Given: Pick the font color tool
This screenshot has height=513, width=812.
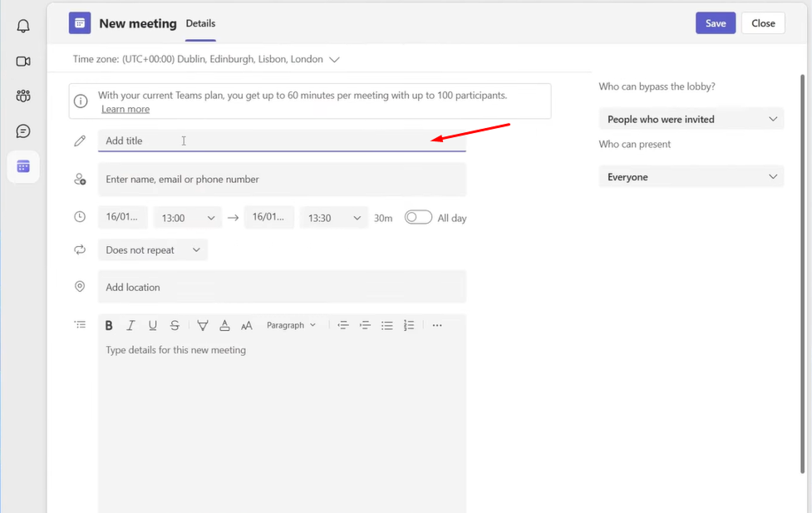Looking at the screenshot, I should [224, 326].
